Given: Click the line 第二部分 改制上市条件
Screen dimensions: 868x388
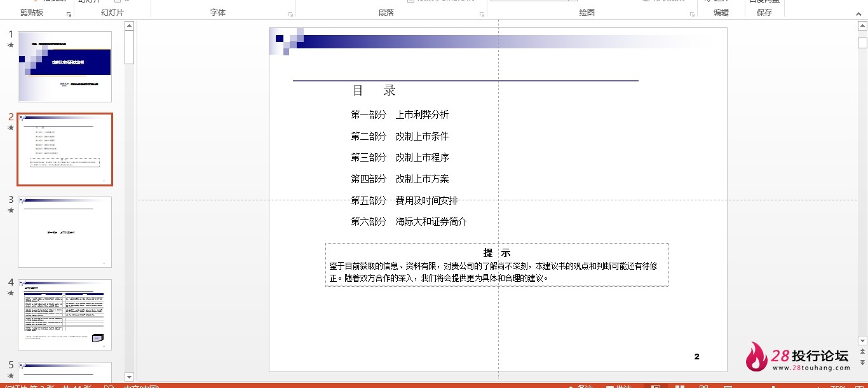Looking at the screenshot, I should (400, 136).
